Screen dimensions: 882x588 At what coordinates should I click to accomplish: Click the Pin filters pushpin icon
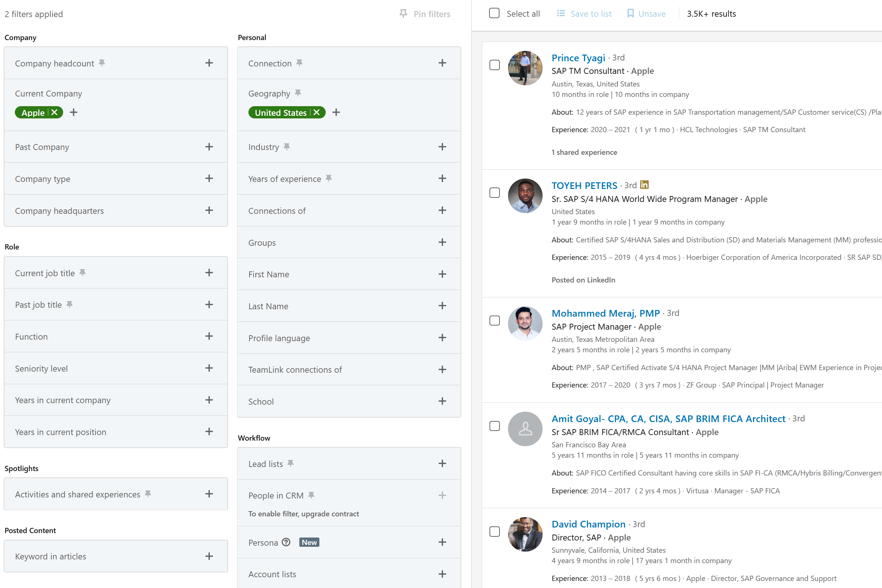403,14
